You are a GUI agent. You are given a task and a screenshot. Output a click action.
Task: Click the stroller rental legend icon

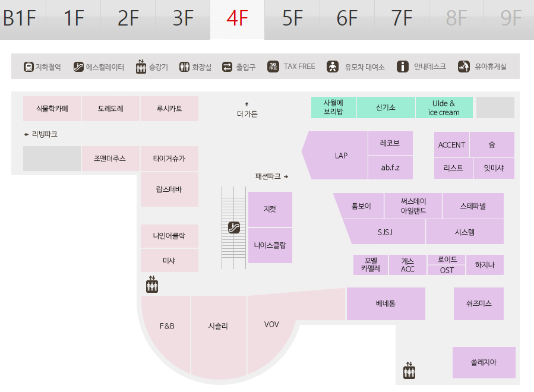[333, 67]
